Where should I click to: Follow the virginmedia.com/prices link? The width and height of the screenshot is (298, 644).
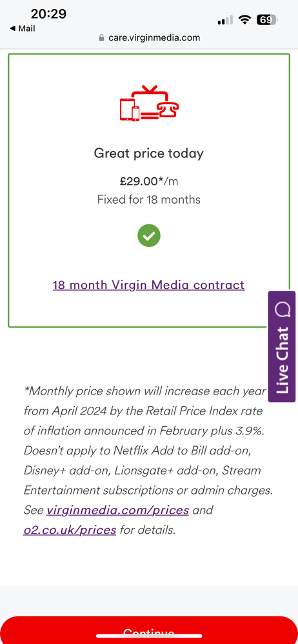pos(117,511)
